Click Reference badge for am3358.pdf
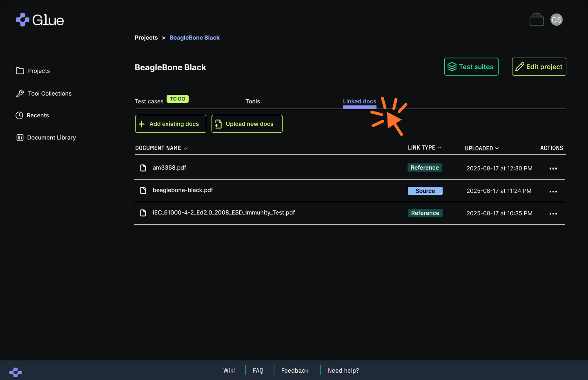Screen dimensions: 588x380 (425, 168)
